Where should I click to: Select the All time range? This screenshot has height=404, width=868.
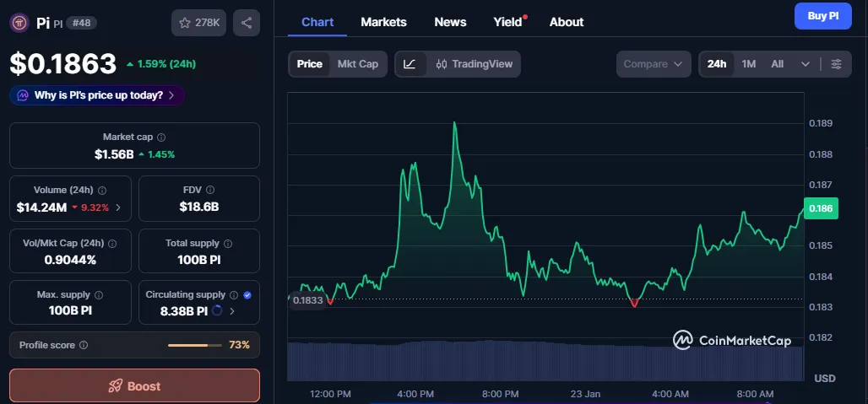pos(777,64)
